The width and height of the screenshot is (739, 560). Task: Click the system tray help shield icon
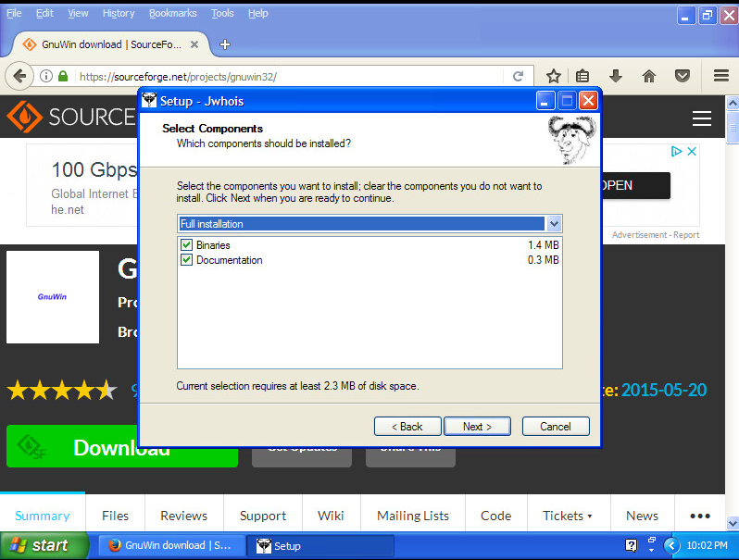click(631, 545)
